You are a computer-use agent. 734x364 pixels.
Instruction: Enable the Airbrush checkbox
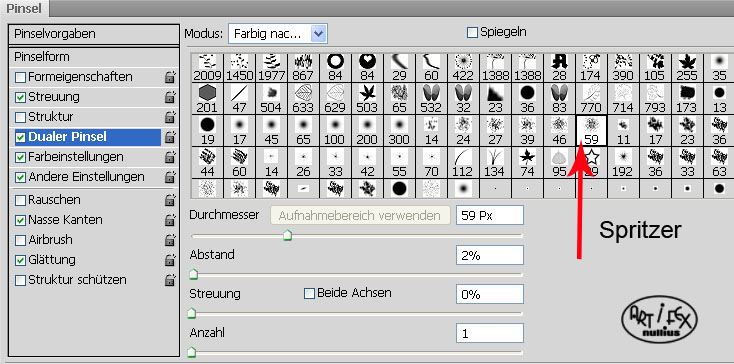21,240
